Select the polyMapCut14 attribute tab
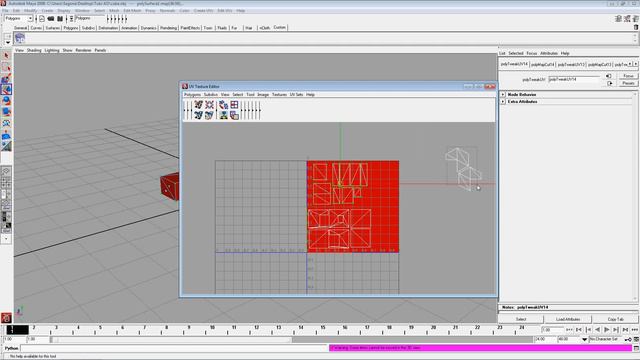Viewport: 640px width, 360px height. (542, 64)
